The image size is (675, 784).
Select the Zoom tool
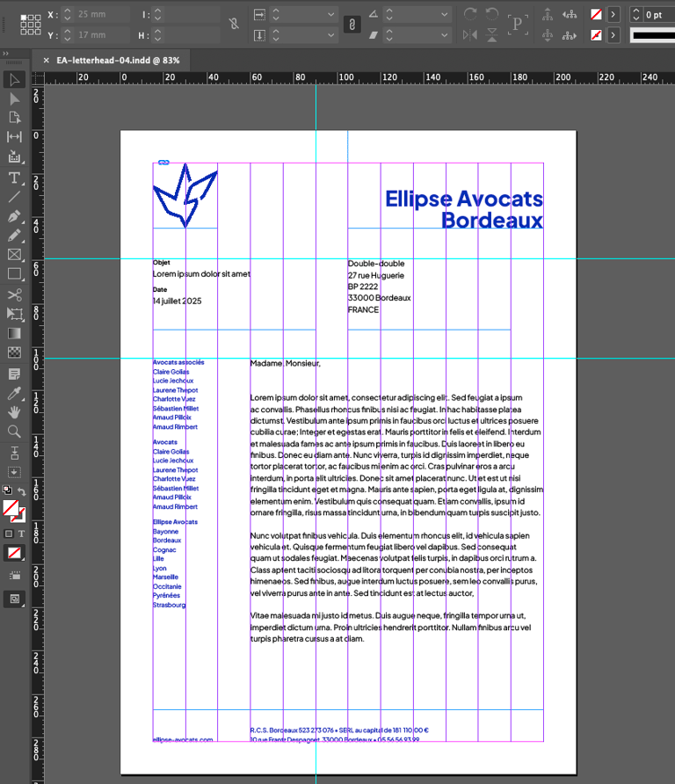pos(14,432)
